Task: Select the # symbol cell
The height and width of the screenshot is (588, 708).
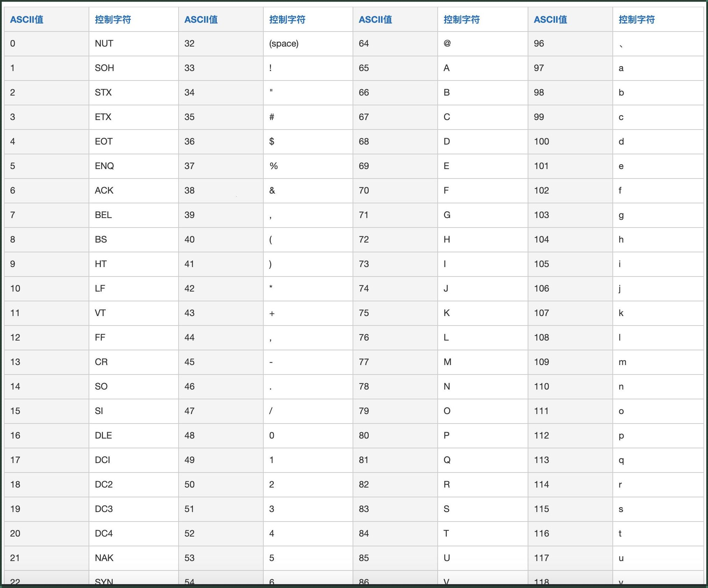Action: (308, 117)
